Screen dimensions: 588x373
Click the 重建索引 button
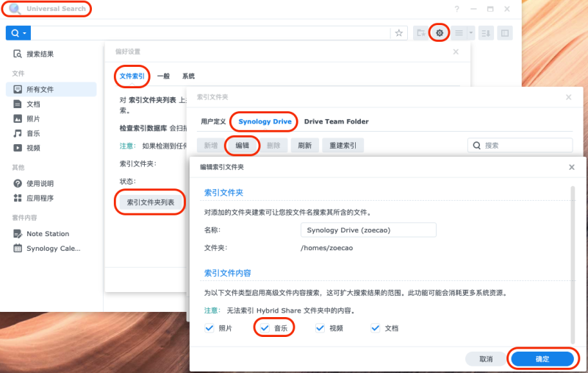343,145
